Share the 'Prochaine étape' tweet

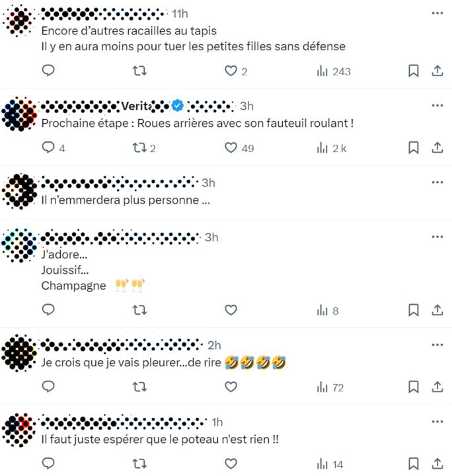point(437,147)
